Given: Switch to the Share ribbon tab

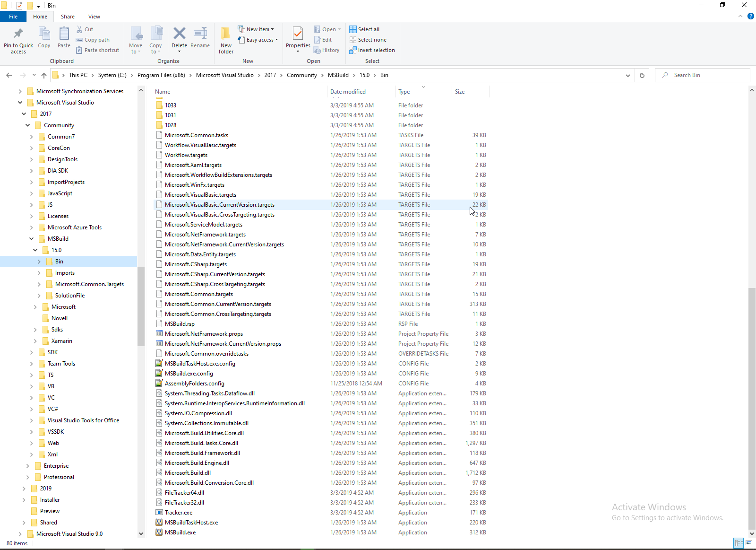Looking at the screenshot, I should (68, 17).
